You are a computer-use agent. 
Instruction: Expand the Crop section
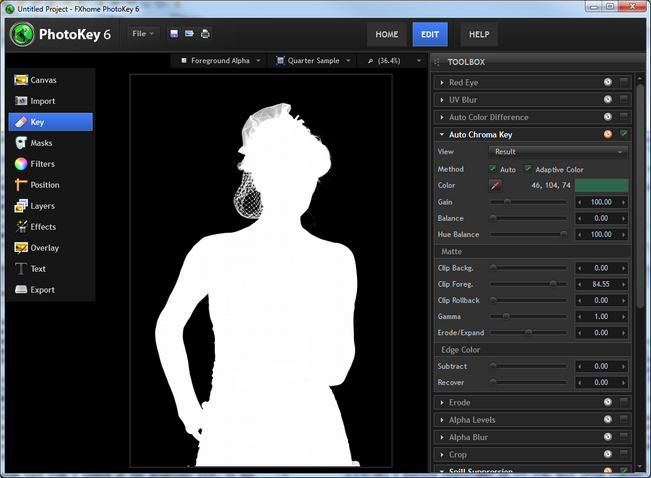coord(442,455)
